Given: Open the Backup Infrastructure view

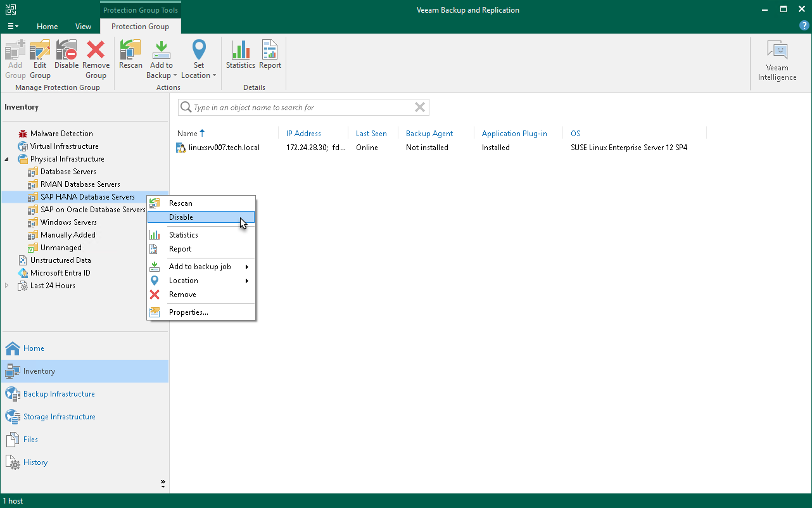Looking at the screenshot, I should coord(59,394).
